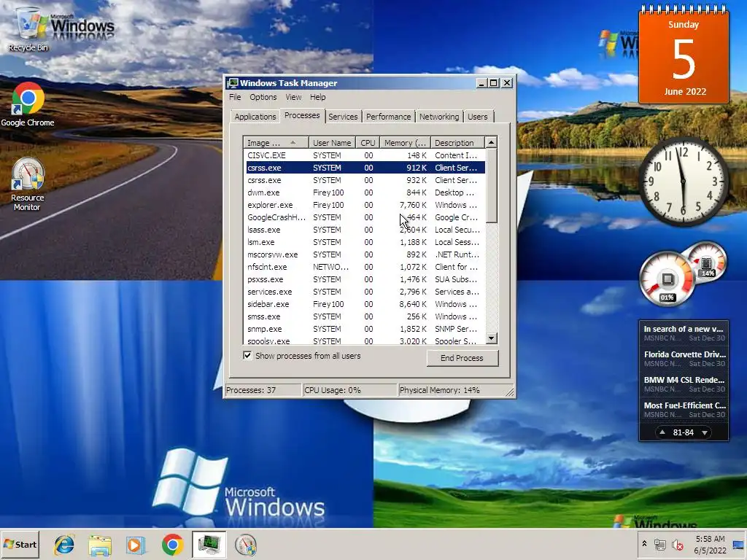Select the services.exe process row

click(365, 292)
